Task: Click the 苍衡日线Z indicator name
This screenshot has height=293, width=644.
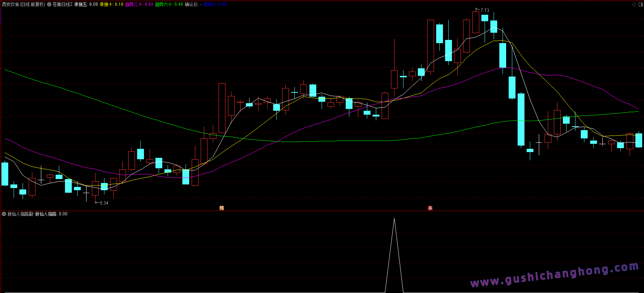Action: click(62, 4)
